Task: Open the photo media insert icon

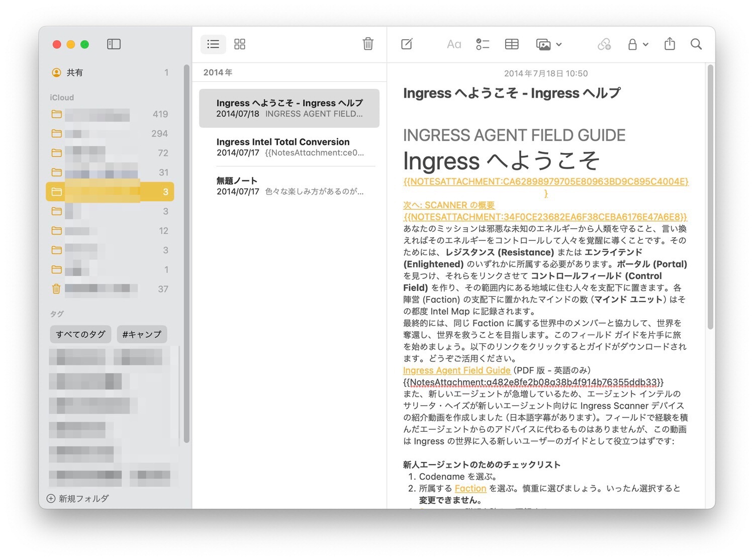Action: point(543,44)
